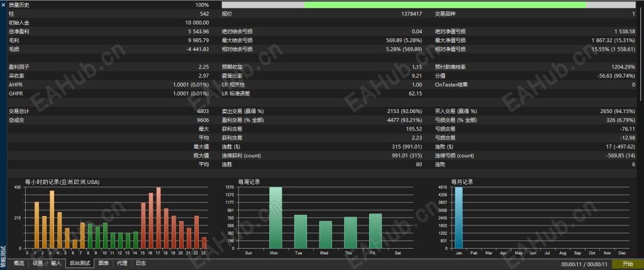
Task: Click the 盈利因子 value 2.25
Action: [x=204, y=67]
